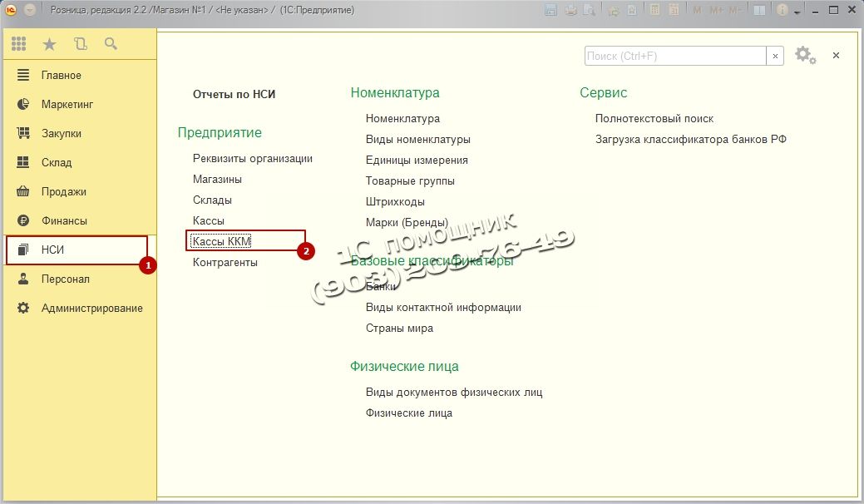Switch to the Продажи section
The height and width of the screenshot is (504, 864).
63,191
